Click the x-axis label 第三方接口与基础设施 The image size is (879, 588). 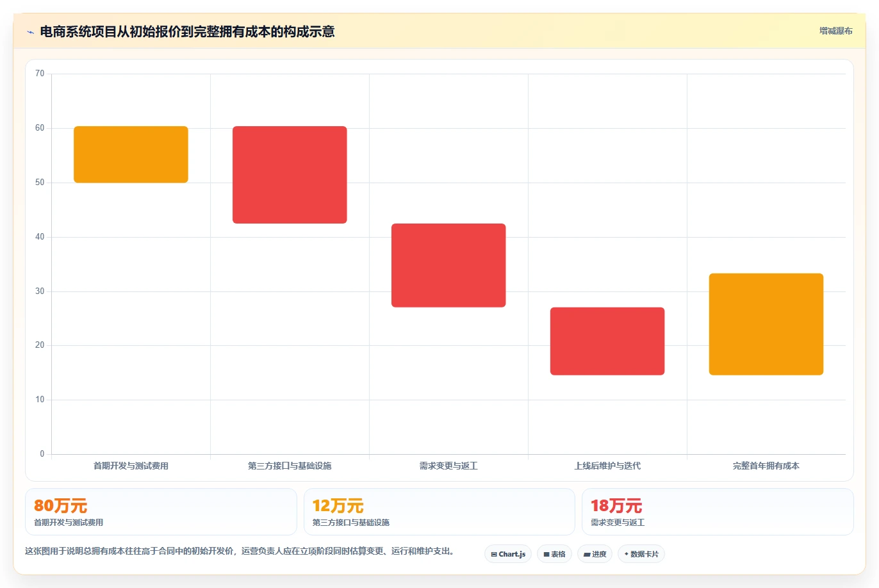tap(290, 466)
